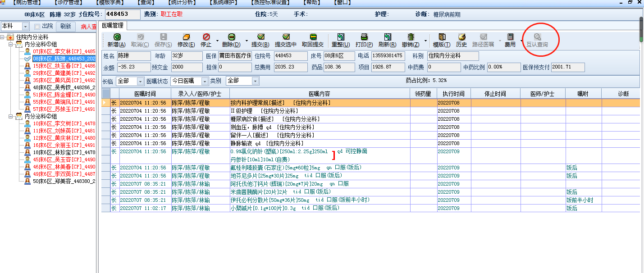Switch to the 医嘱管理 tab
644x273 pixels.
pyautogui.click(x=114, y=25)
